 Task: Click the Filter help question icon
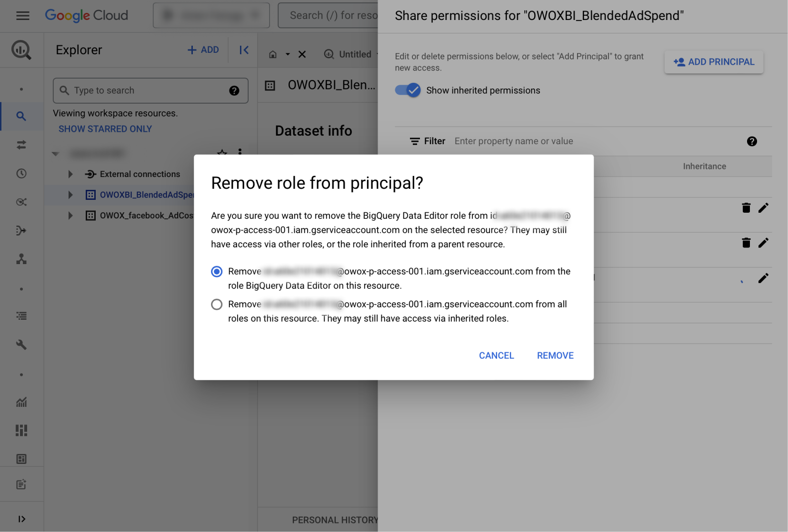click(x=752, y=141)
